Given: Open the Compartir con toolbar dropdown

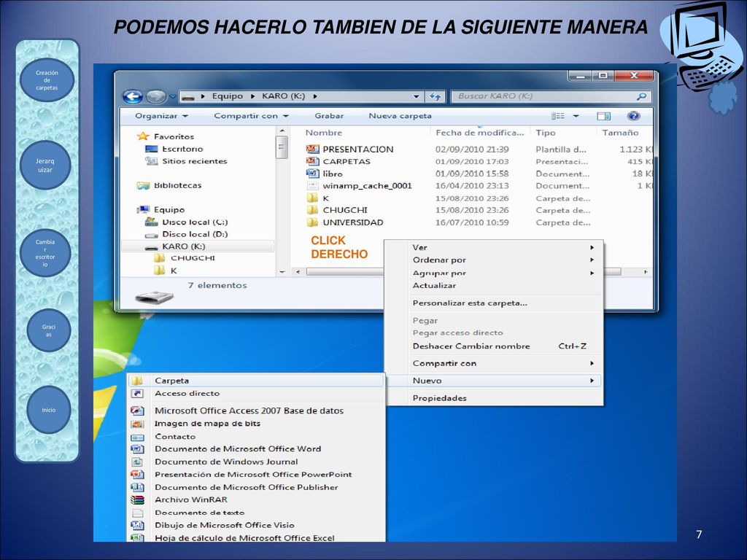Looking at the screenshot, I should [251, 116].
